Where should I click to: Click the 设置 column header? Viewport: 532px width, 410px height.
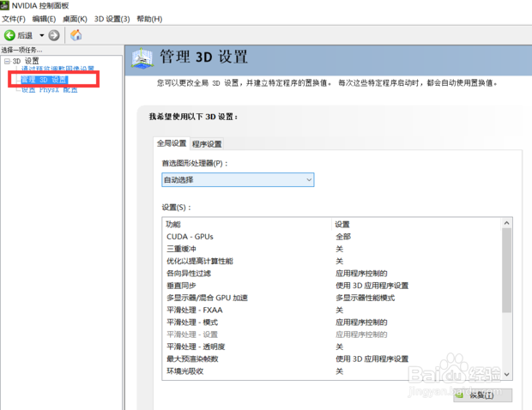click(416, 224)
